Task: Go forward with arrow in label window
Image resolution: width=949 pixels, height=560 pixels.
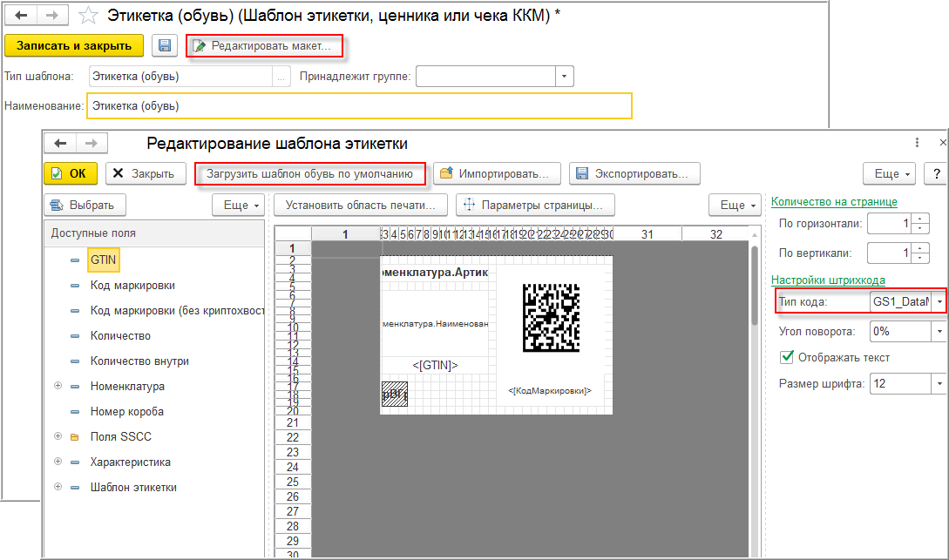Action: coord(52,15)
